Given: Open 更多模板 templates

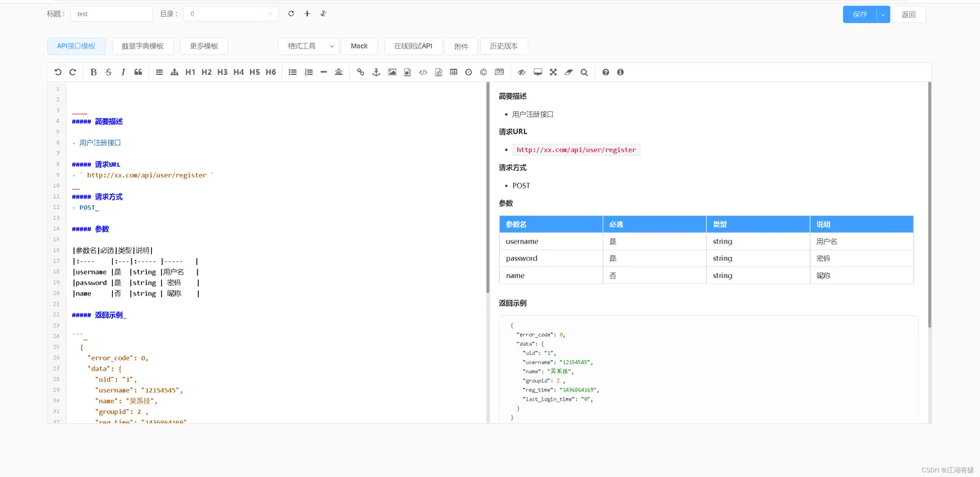Looking at the screenshot, I should [204, 46].
